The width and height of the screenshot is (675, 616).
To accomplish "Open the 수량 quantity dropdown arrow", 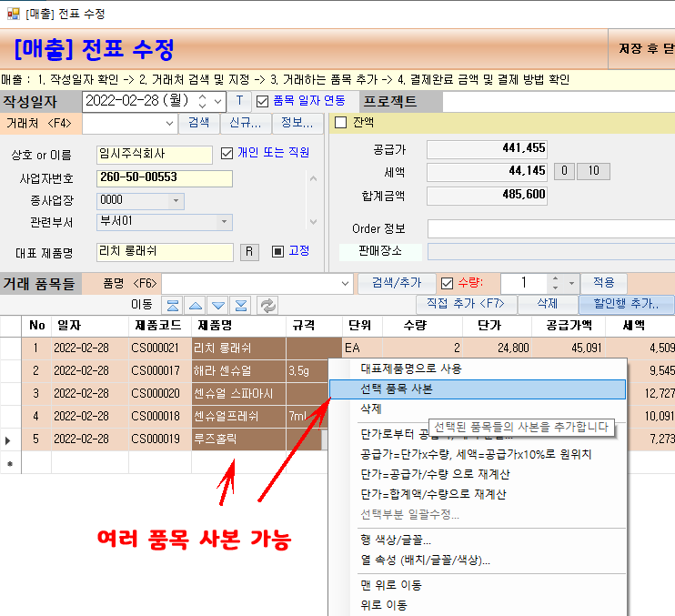I will coord(571,283).
